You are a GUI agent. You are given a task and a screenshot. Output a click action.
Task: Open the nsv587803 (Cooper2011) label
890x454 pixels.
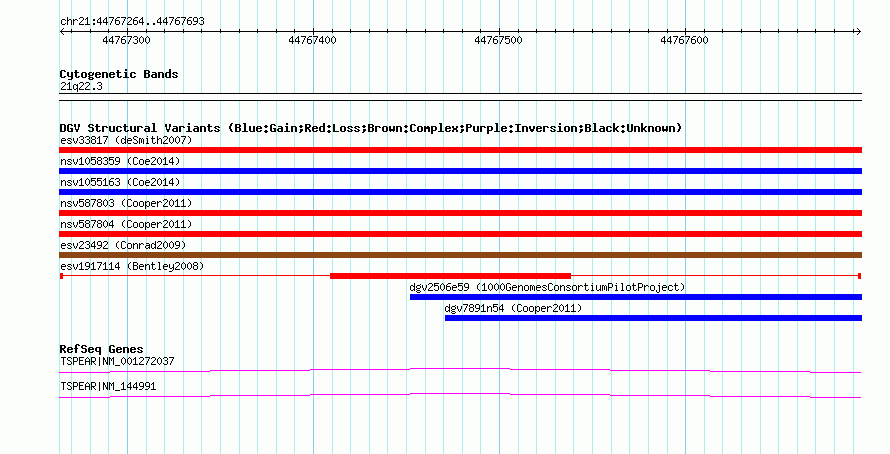coord(126,203)
